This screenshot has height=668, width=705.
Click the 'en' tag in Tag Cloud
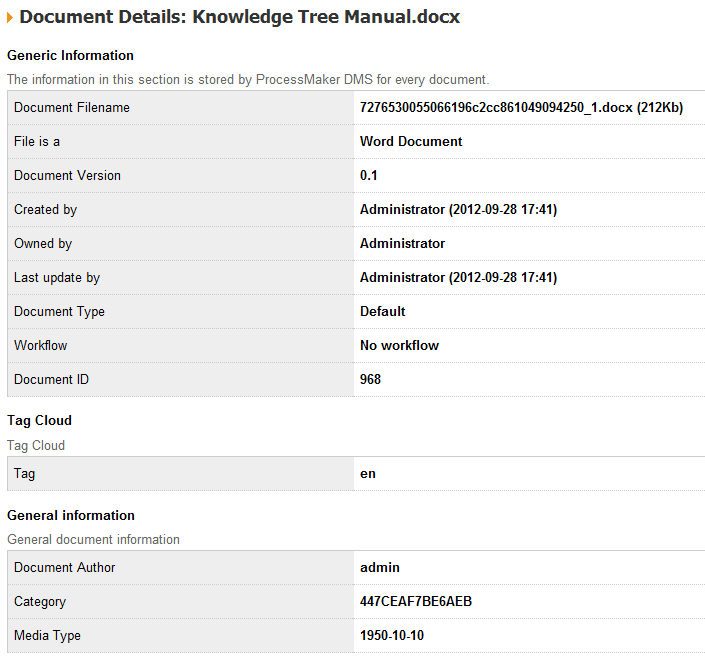pos(367,473)
